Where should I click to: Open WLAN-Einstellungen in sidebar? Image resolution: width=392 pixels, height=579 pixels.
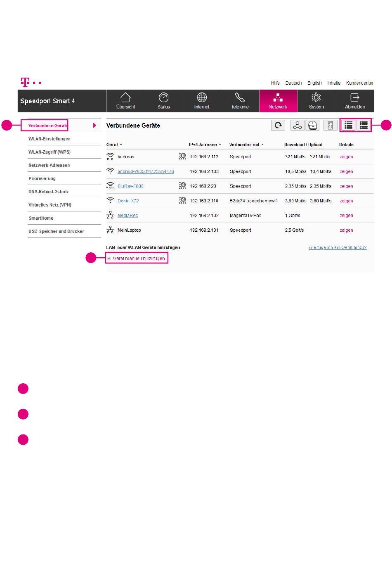(x=50, y=139)
